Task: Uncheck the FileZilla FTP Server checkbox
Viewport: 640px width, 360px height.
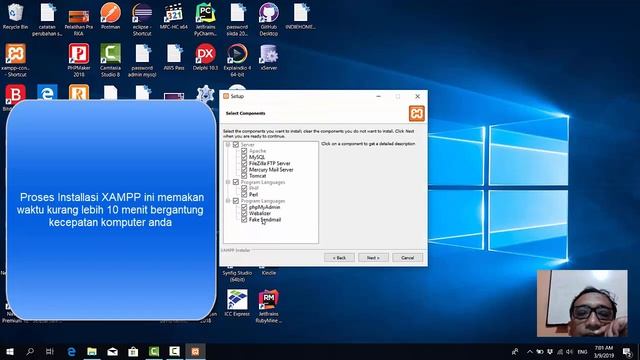Action: pos(244,163)
